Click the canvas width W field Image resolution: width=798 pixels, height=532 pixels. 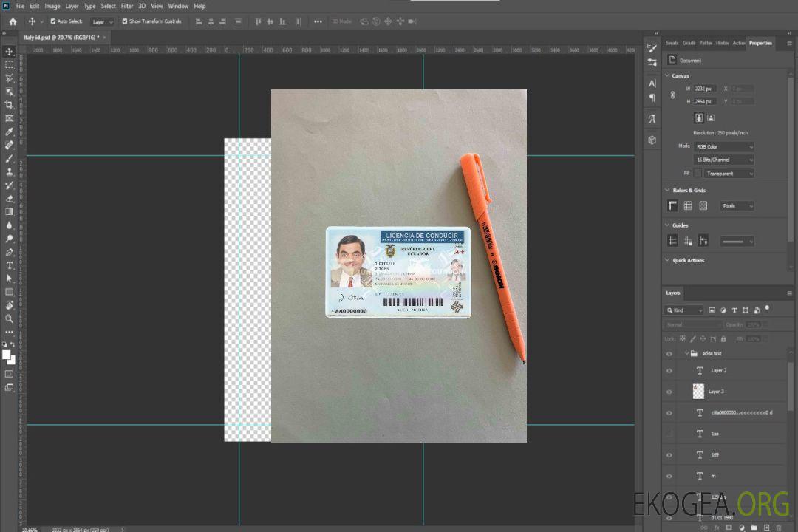click(706, 89)
